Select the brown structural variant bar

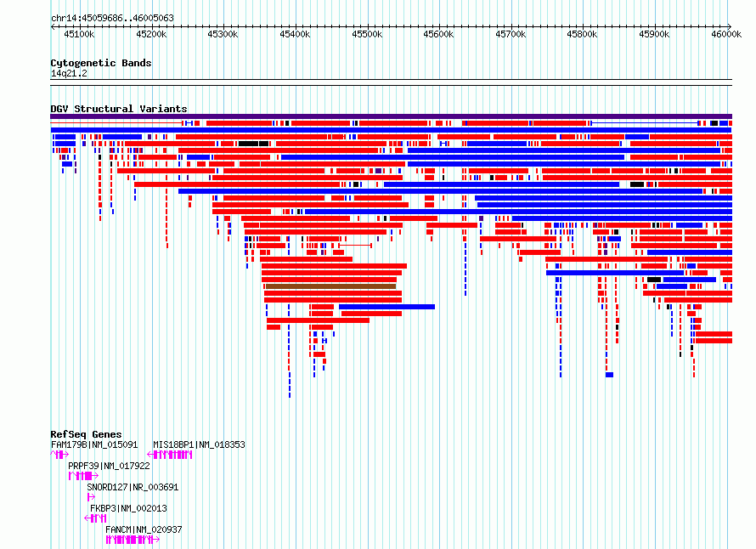pos(330,286)
